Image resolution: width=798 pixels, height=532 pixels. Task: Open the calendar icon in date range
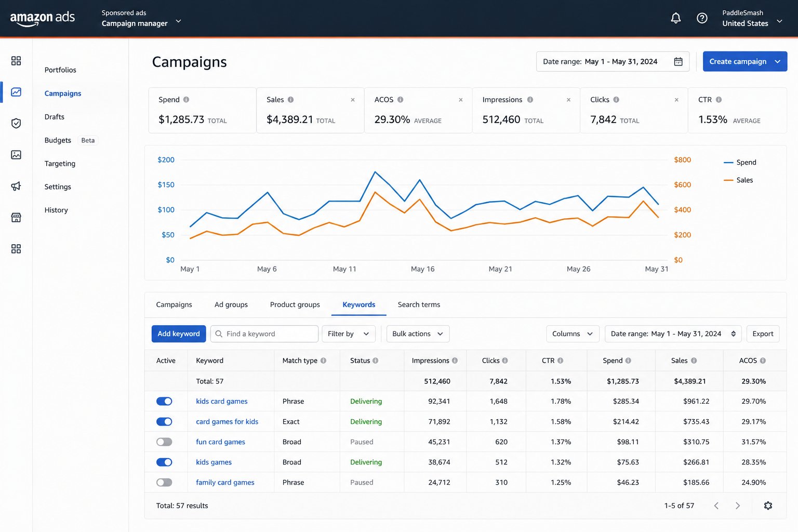(678, 61)
